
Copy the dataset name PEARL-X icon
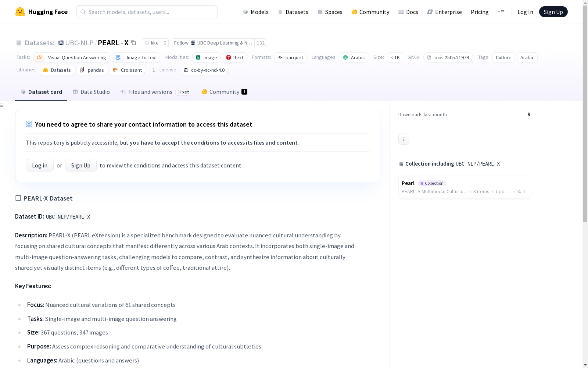[x=134, y=43]
